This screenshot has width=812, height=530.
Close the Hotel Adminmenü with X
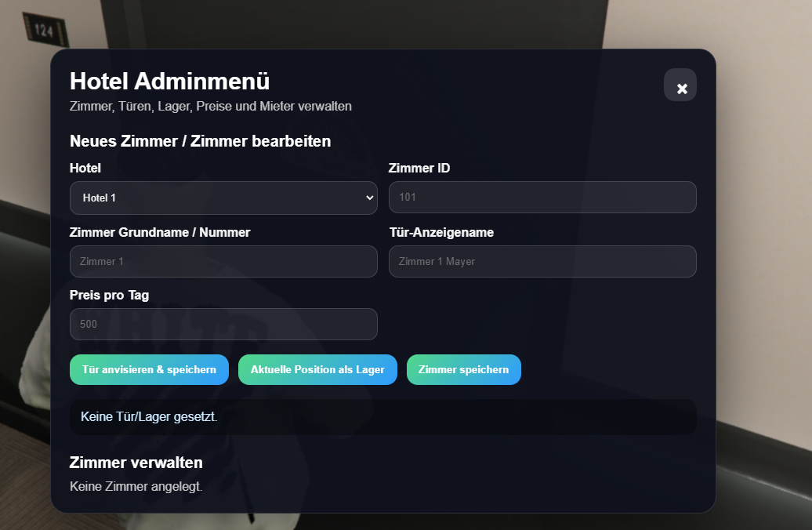point(680,85)
